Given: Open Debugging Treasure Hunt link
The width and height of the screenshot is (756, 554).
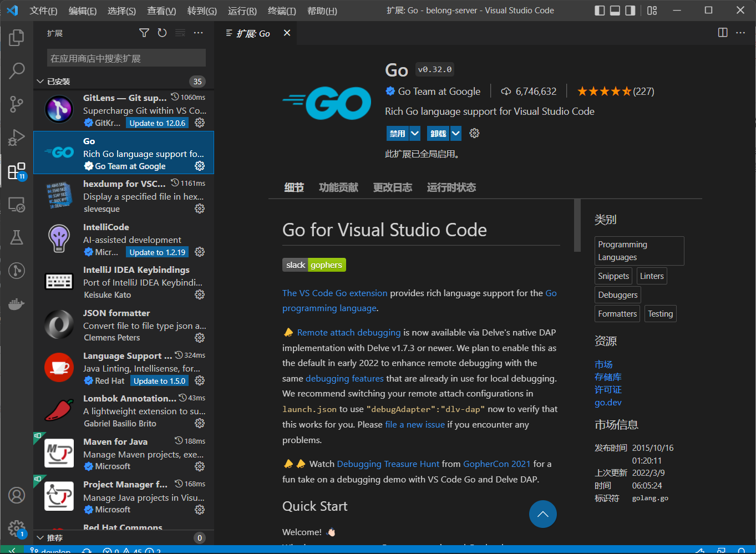Looking at the screenshot, I should pyautogui.click(x=388, y=464).
